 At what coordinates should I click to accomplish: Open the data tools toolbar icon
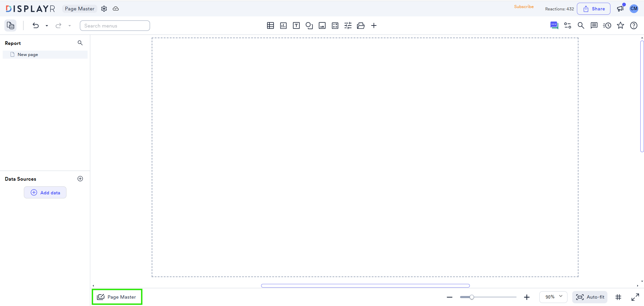pos(361,25)
